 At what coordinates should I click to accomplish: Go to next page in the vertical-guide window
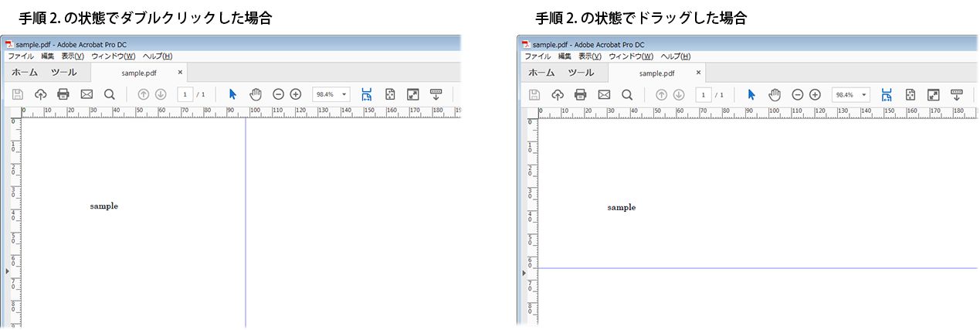pos(161,94)
